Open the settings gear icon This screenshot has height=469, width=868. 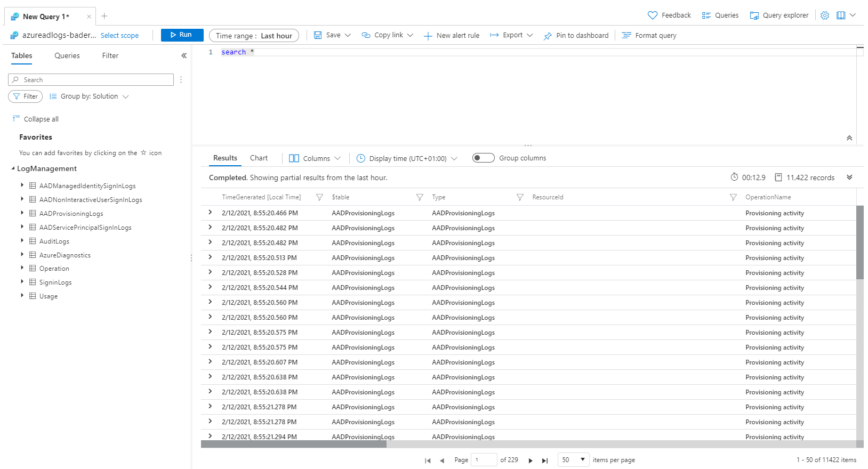coord(825,15)
